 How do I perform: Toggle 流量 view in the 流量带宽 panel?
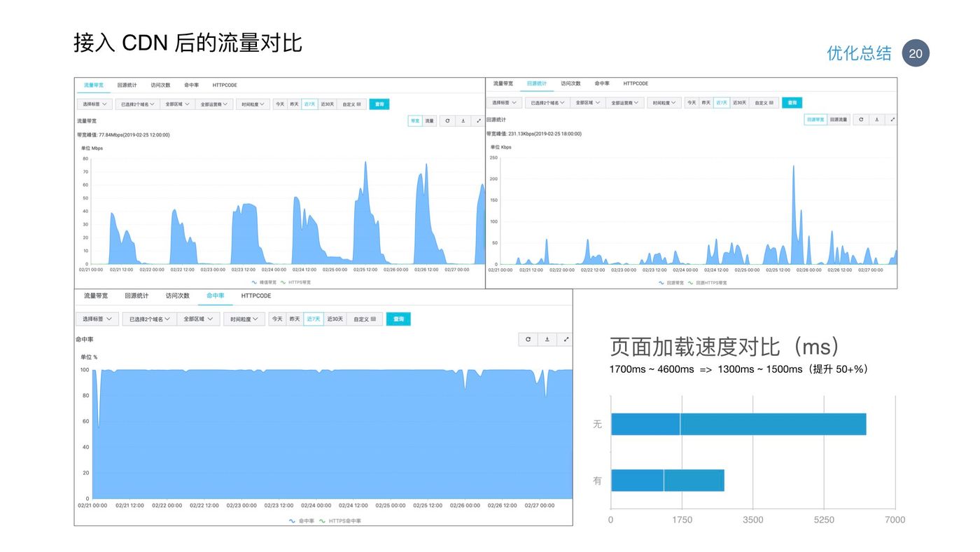click(430, 120)
